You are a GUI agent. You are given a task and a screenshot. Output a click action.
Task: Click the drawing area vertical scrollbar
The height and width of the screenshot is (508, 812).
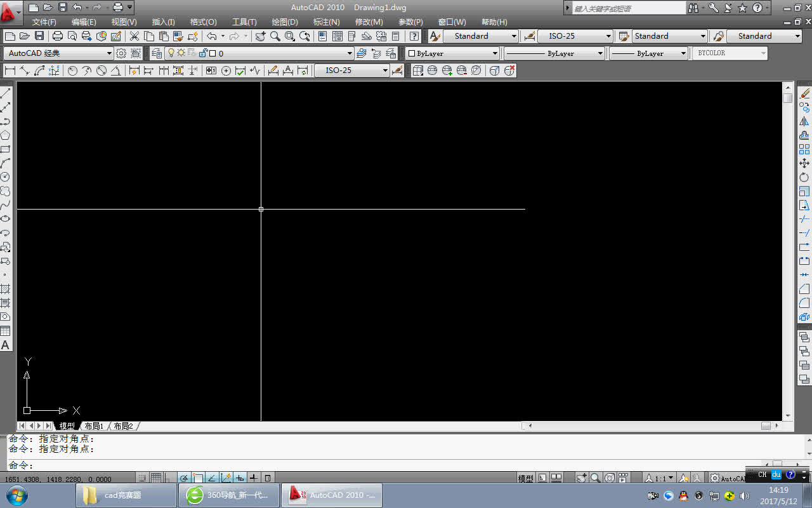click(787, 251)
